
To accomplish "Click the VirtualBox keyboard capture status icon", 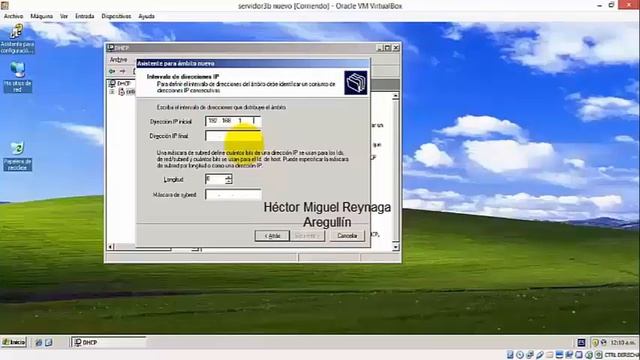I will [598, 355].
